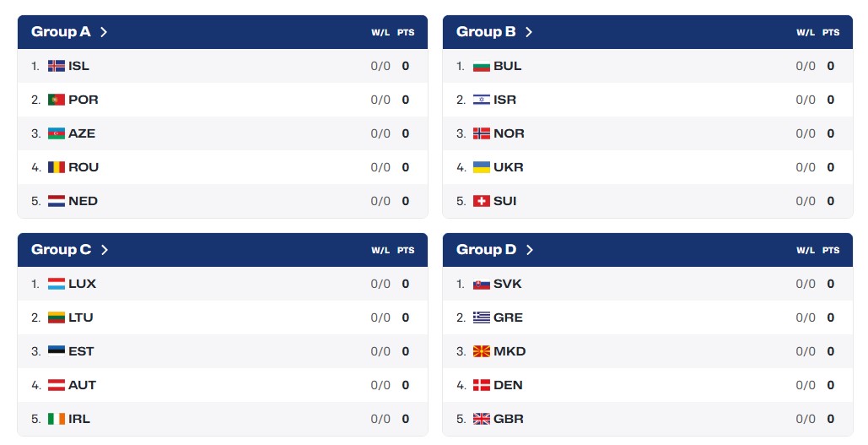This screenshot has width=868, height=445.
Task: Click the Iceland flag icon in Group A
Action: click(56, 66)
